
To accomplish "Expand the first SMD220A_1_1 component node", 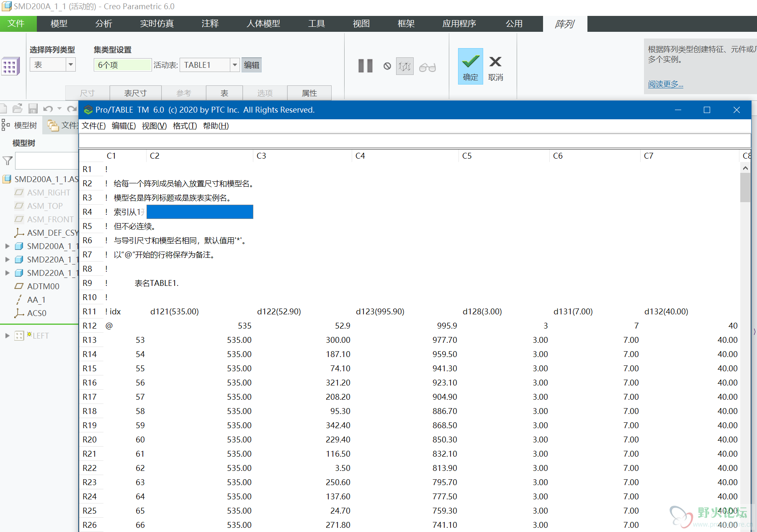I will tap(7, 260).
